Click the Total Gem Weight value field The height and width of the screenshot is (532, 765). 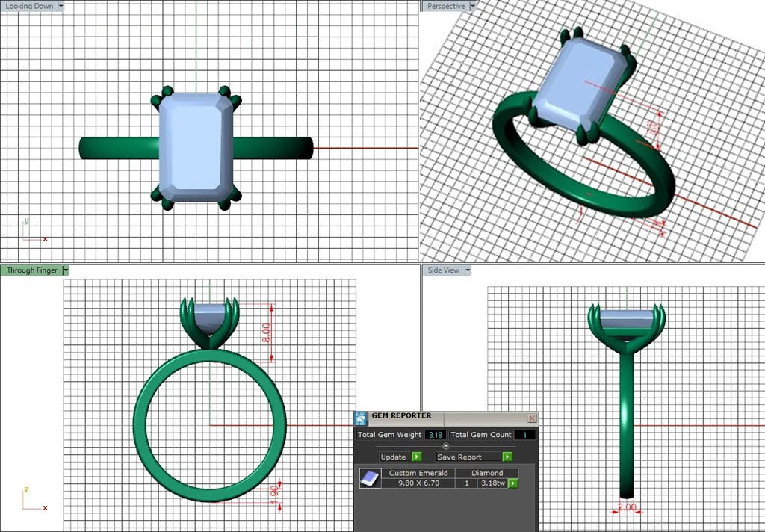(435, 435)
